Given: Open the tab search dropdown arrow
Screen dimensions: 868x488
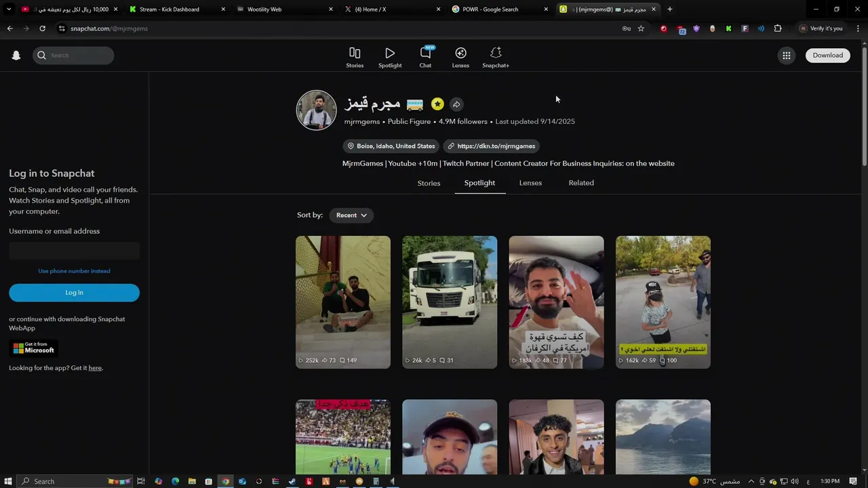Looking at the screenshot, I should (9, 9).
